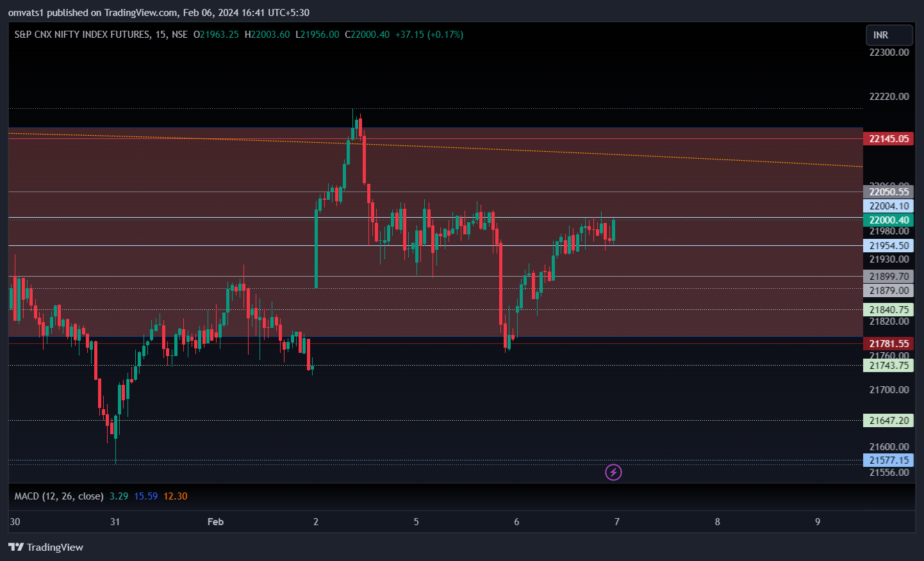The height and width of the screenshot is (561, 924).
Task: Click the 21954.50 price label
Action: pyautogui.click(x=888, y=246)
